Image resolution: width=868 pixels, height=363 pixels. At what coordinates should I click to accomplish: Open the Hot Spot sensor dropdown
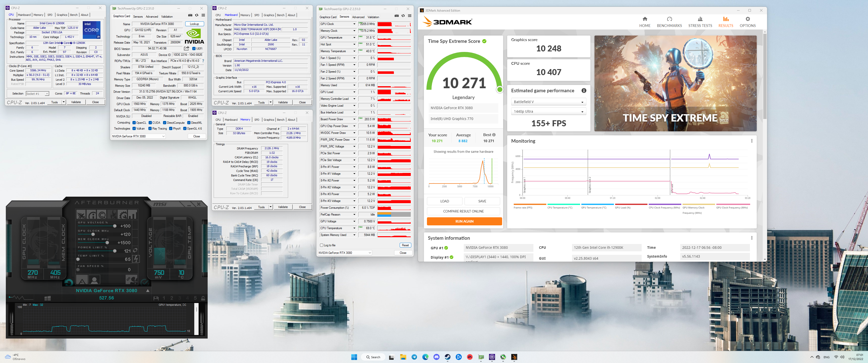point(354,44)
